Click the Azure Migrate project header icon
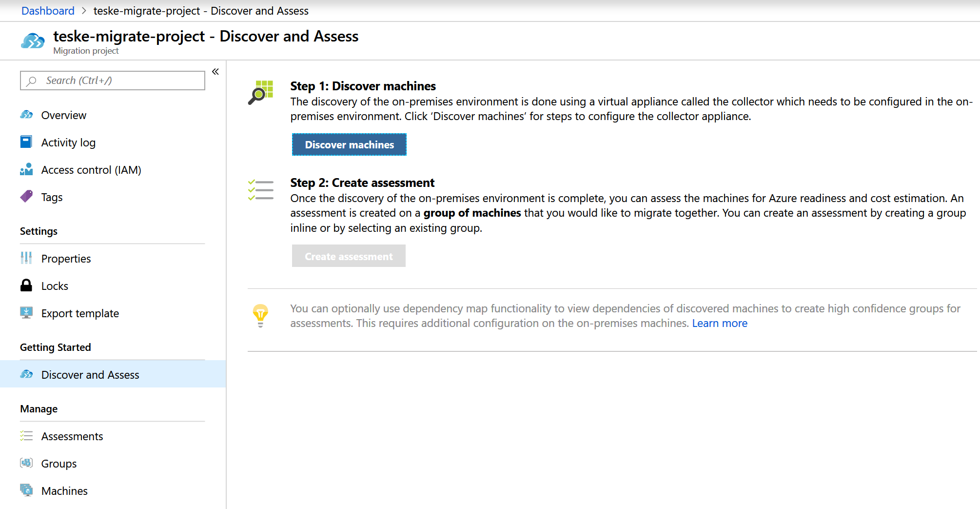 pos(33,41)
